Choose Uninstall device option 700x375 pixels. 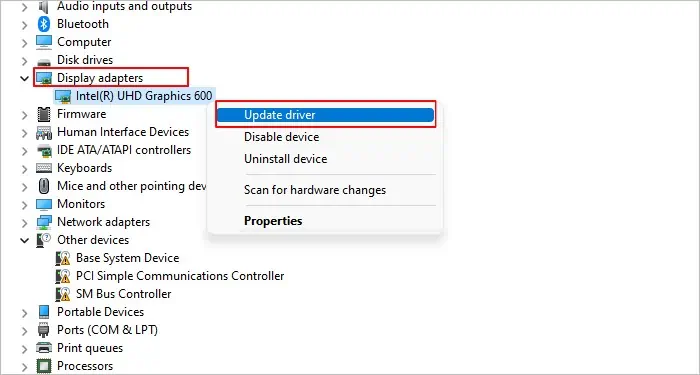285,159
